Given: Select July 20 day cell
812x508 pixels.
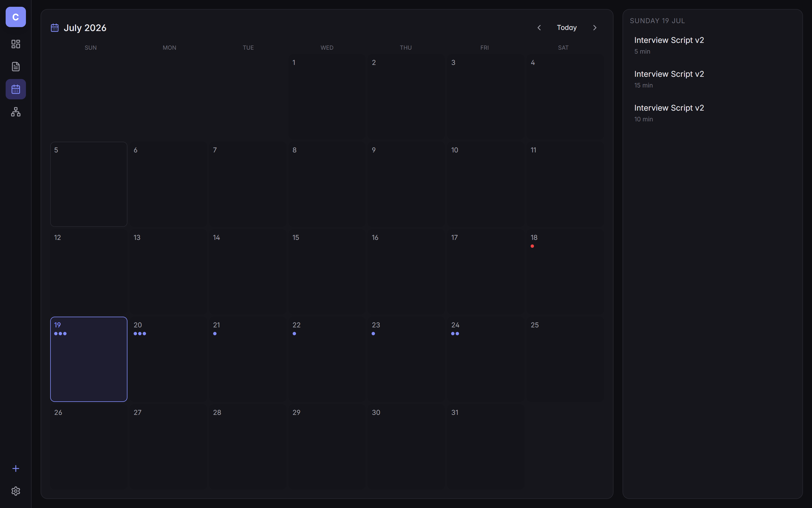Looking at the screenshot, I should point(168,359).
